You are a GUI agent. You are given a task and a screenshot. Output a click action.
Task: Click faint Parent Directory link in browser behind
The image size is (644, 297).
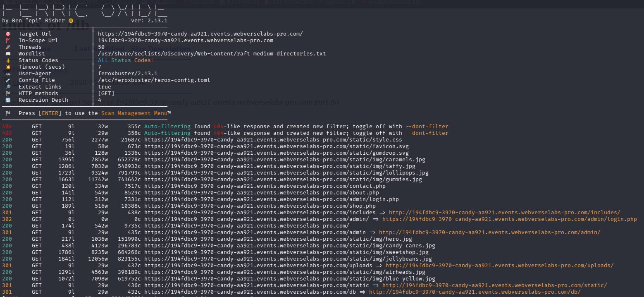coord(41,70)
